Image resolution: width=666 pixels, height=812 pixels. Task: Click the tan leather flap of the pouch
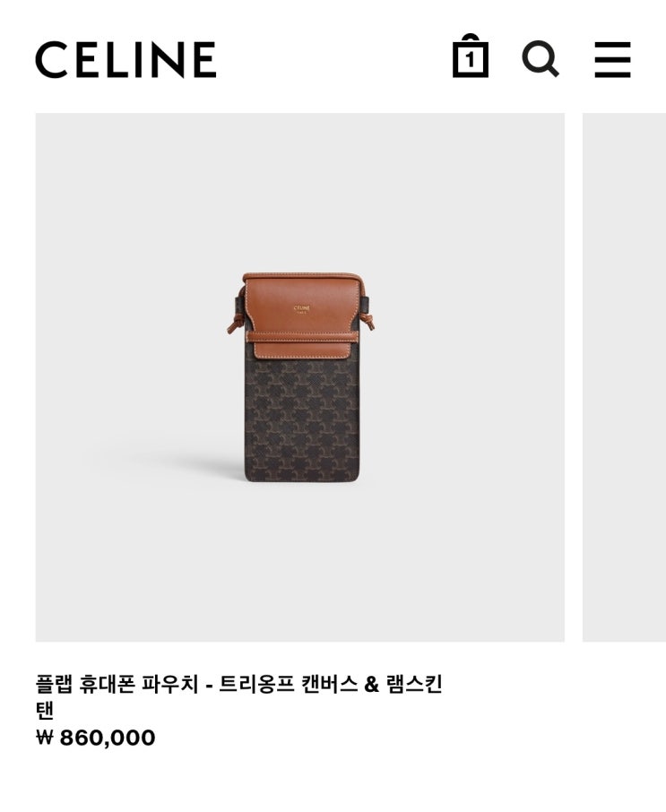301,314
